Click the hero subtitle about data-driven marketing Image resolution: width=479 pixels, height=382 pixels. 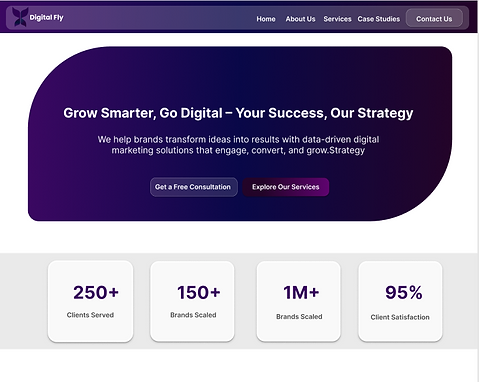coord(238,145)
